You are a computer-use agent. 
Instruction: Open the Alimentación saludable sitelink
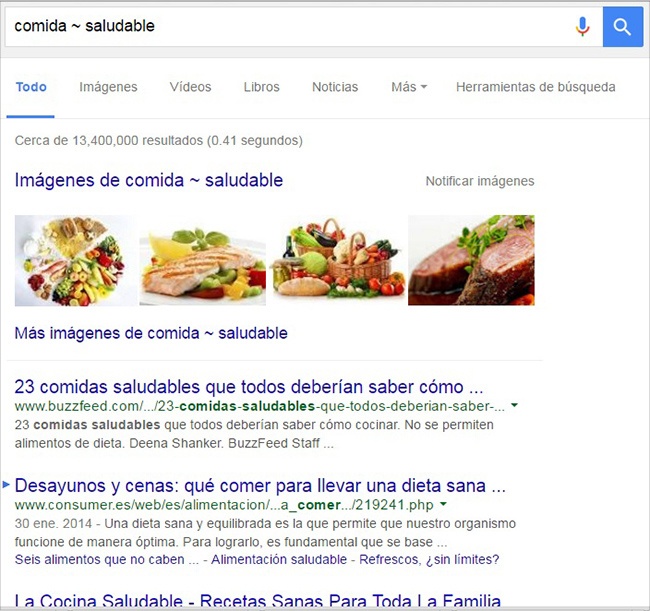(279, 560)
